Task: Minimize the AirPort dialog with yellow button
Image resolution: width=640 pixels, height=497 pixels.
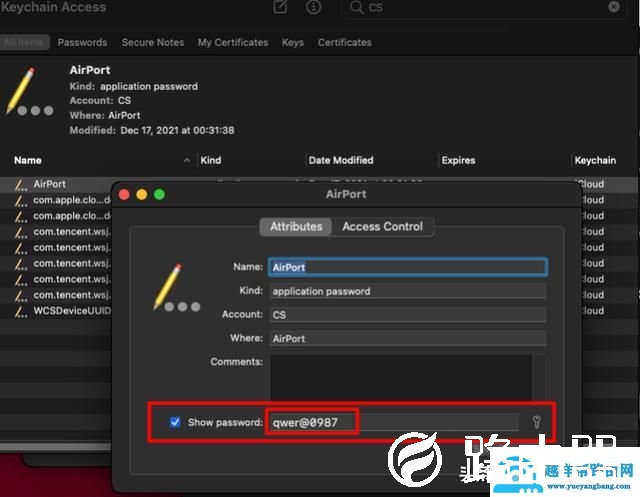Action: [142, 195]
